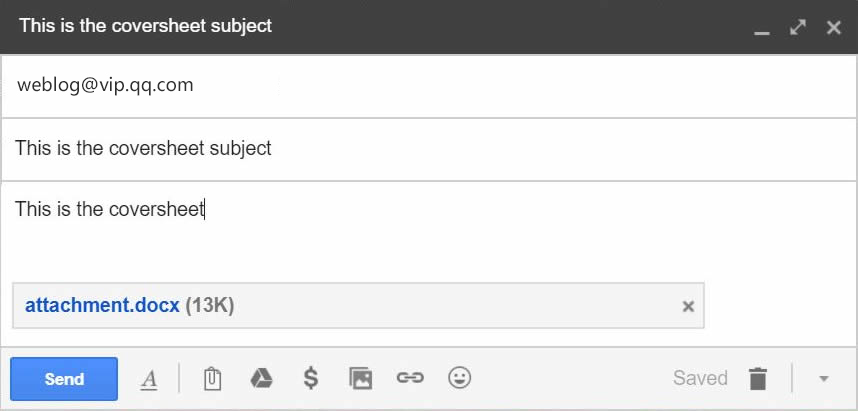Click the blue Send button
This screenshot has width=858, height=411.
pos(64,379)
